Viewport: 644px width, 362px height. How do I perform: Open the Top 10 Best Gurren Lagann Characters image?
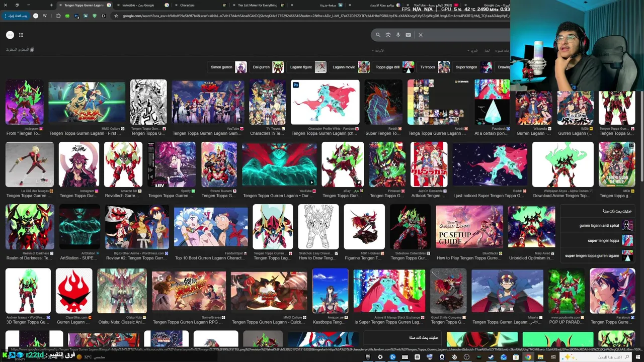pos(211,227)
